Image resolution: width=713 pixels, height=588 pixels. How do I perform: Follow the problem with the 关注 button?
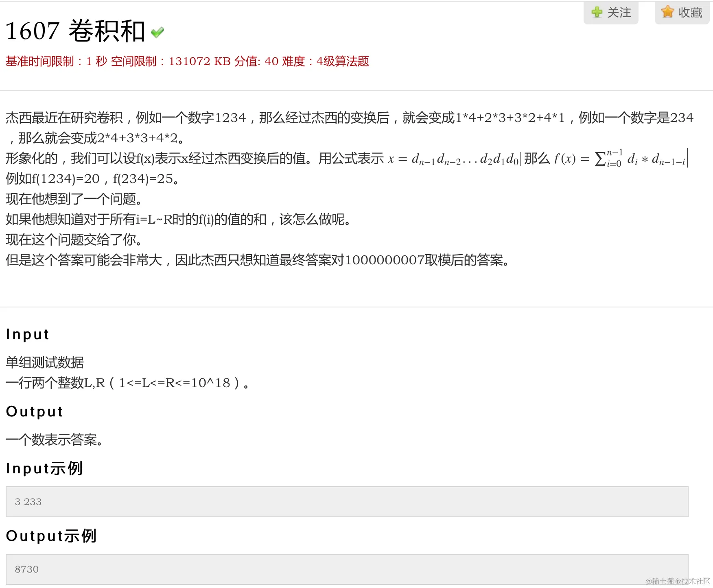coord(611,12)
